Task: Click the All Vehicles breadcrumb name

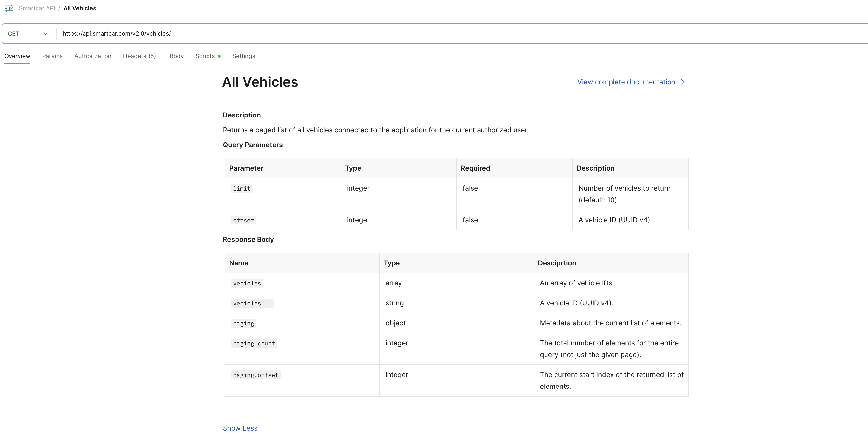Action: coord(80,8)
